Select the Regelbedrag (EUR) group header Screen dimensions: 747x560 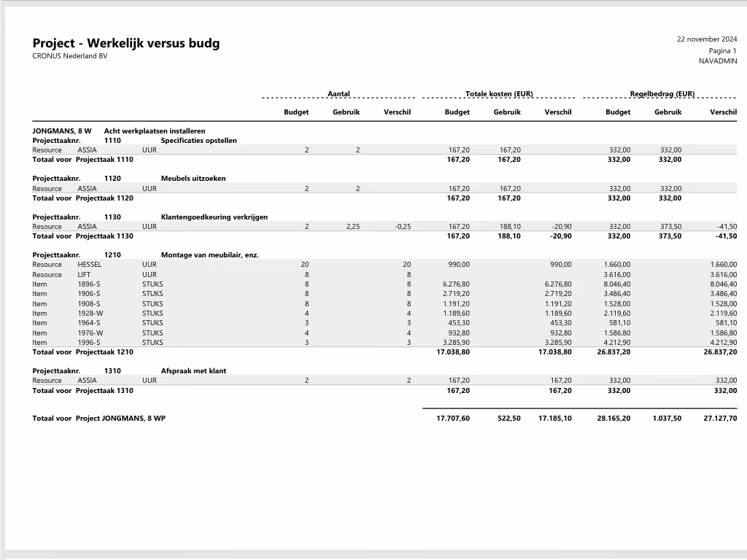662,93
